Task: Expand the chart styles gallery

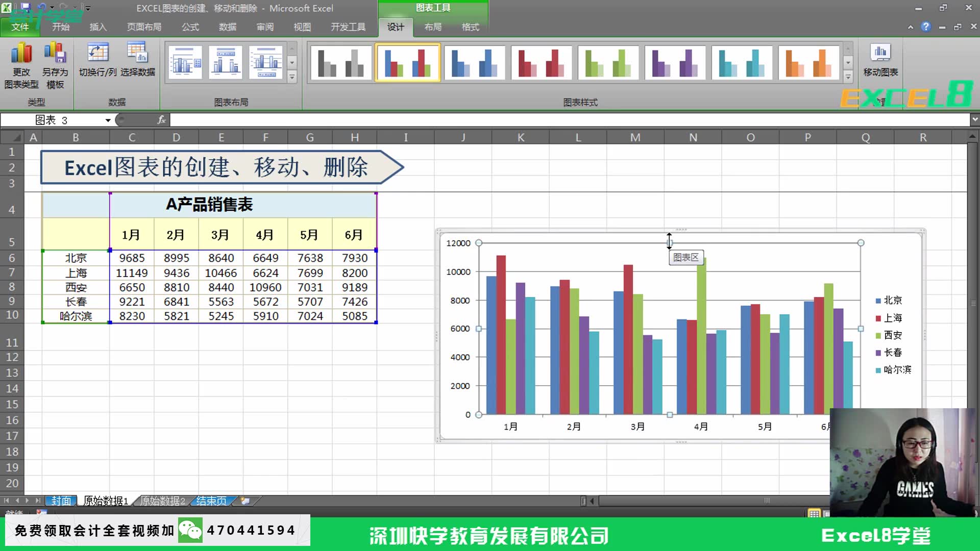Action: click(x=848, y=77)
